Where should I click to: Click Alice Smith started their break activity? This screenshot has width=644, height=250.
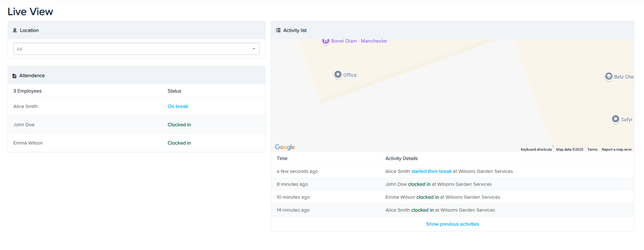449,171
